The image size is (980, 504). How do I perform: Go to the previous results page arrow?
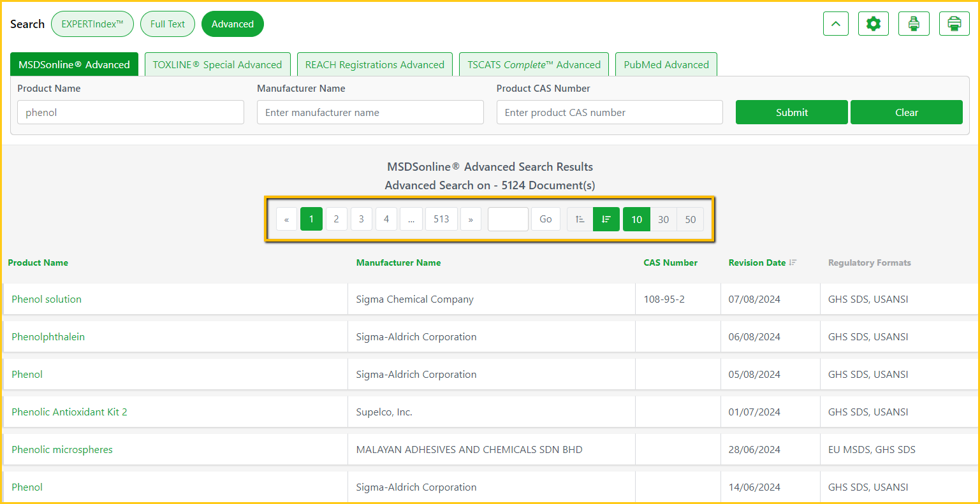coord(286,219)
